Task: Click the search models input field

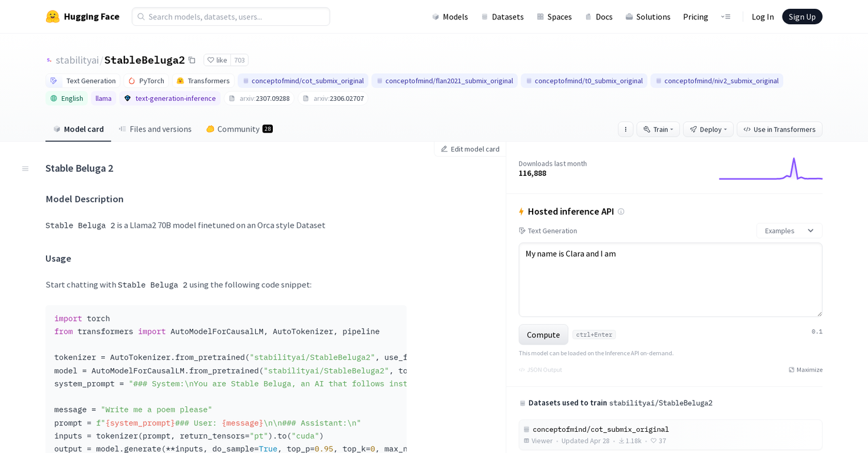Action: pyautogui.click(x=231, y=17)
